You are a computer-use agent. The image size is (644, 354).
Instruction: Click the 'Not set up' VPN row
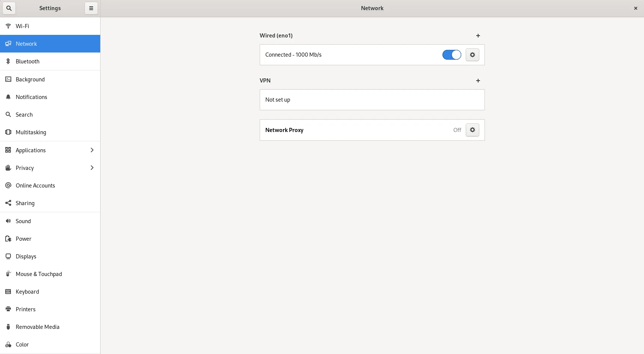tap(372, 100)
